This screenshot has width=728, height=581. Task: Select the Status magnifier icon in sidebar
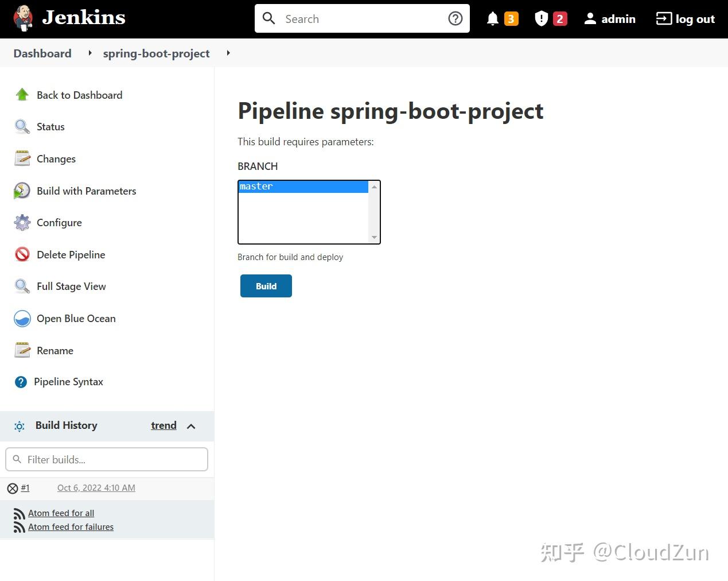(22, 126)
